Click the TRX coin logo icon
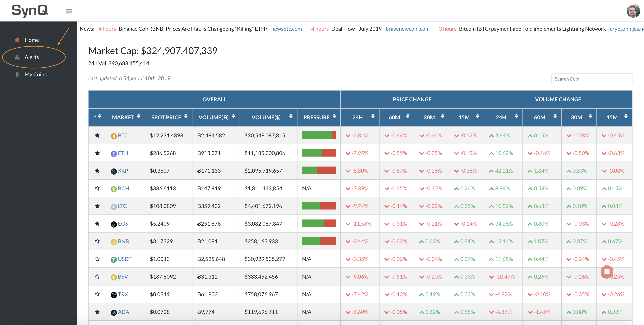 tap(114, 295)
